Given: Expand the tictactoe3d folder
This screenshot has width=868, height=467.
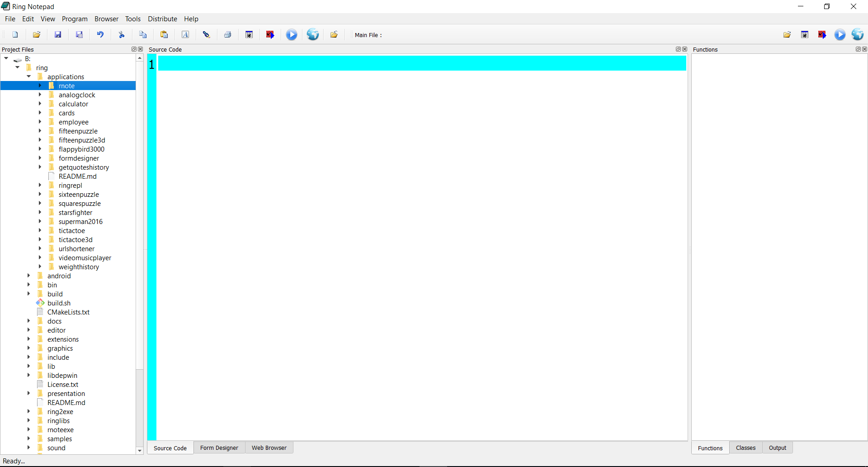Looking at the screenshot, I should [40, 239].
